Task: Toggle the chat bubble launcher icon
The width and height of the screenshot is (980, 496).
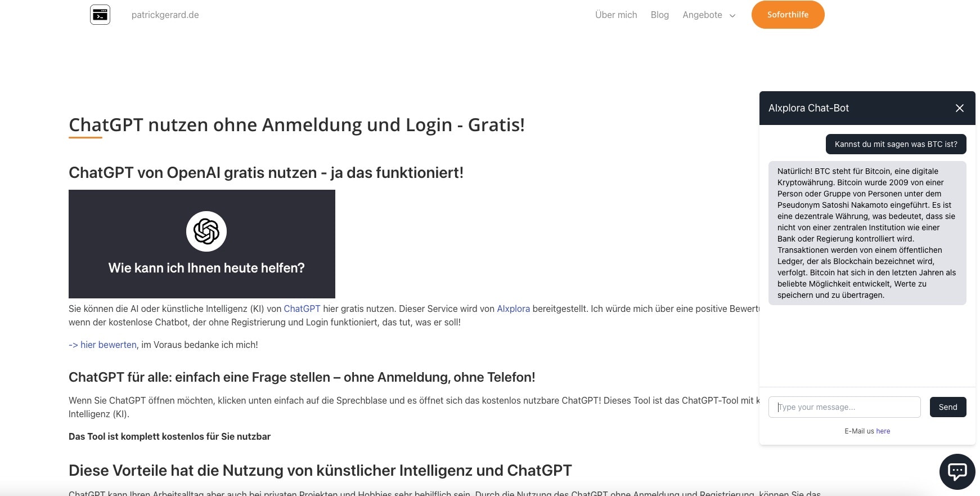Action: tap(957, 471)
